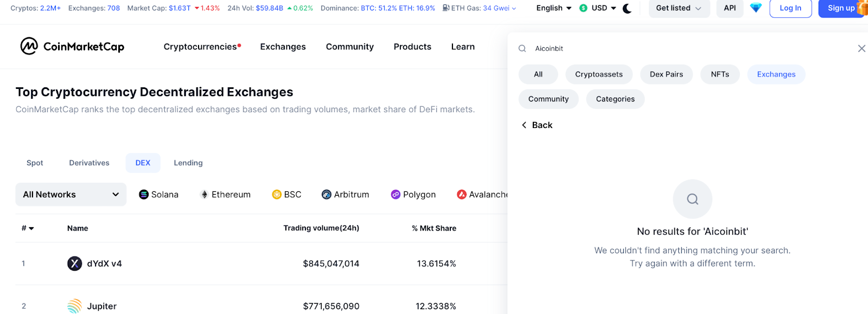Viewport: 868px width, 314px height.
Task: Click the Jupiter exchange name
Action: pos(102,306)
